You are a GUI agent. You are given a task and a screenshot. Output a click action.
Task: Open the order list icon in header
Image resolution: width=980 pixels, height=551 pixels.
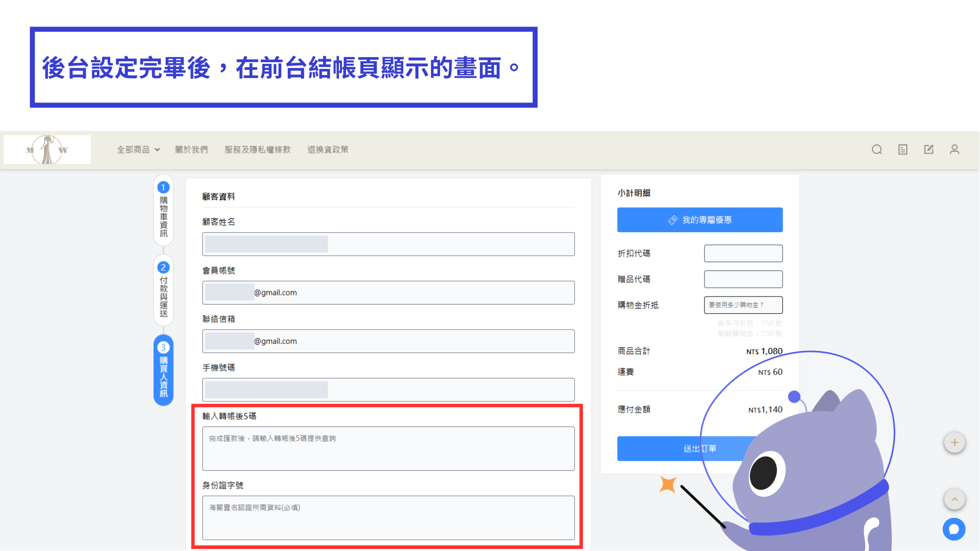[x=903, y=149]
